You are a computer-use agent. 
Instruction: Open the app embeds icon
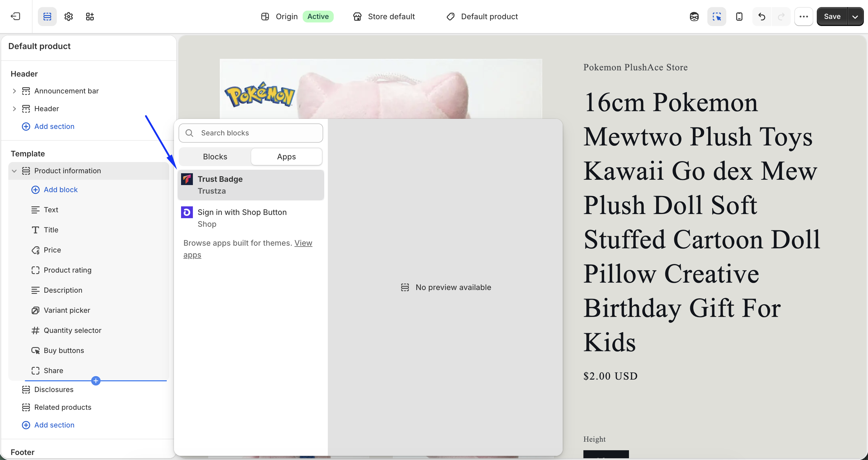click(x=90, y=17)
